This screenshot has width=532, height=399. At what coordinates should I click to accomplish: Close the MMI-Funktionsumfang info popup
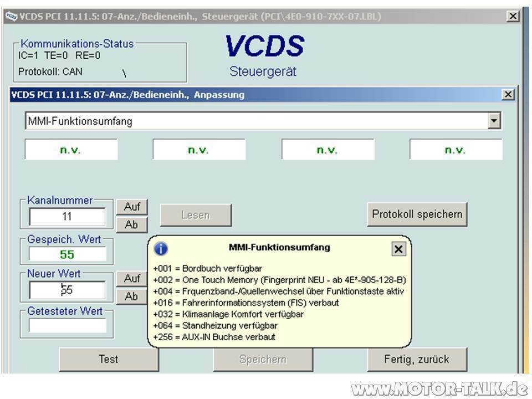pos(398,248)
